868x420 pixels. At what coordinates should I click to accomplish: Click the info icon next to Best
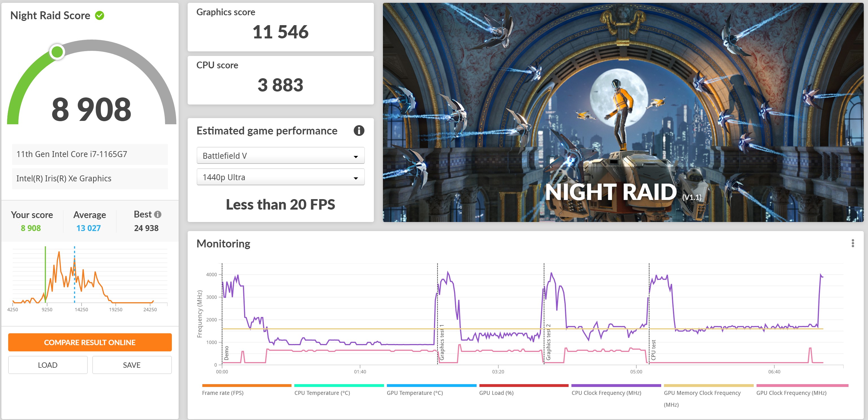coord(158,214)
